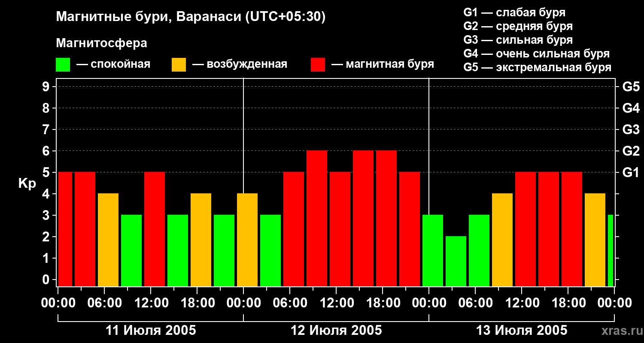Click the 12:00 time label on 13 Июля
Image resolution: width=644 pixels, height=343 pixels.
pos(522,303)
